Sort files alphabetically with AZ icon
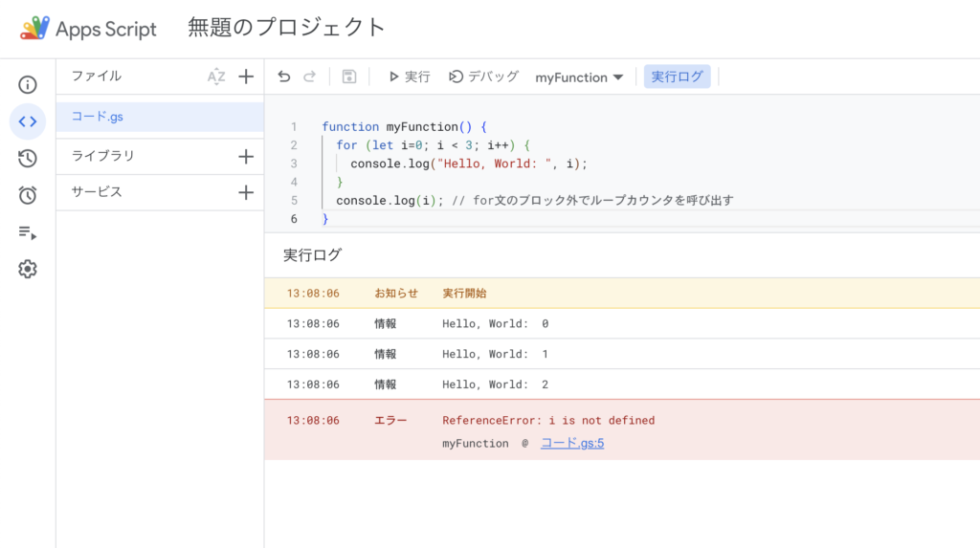This screenshot has height=548, width=980. click(216, 77)
